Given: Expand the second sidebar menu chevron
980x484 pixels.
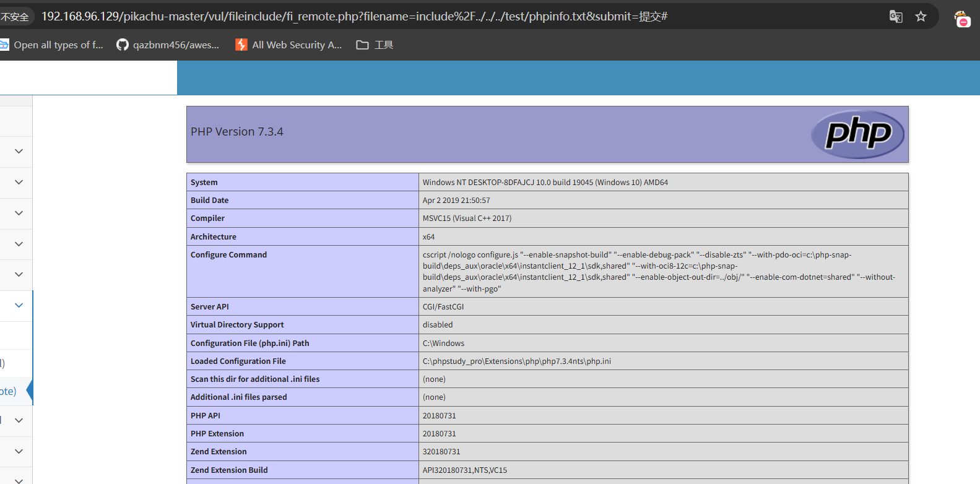Looking at the screenshot, I should 19,182.
